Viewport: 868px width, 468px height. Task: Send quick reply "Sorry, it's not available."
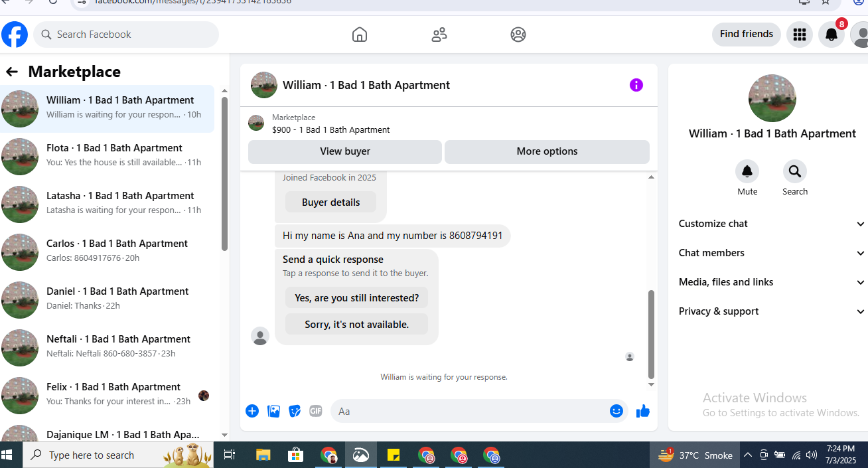356,325
